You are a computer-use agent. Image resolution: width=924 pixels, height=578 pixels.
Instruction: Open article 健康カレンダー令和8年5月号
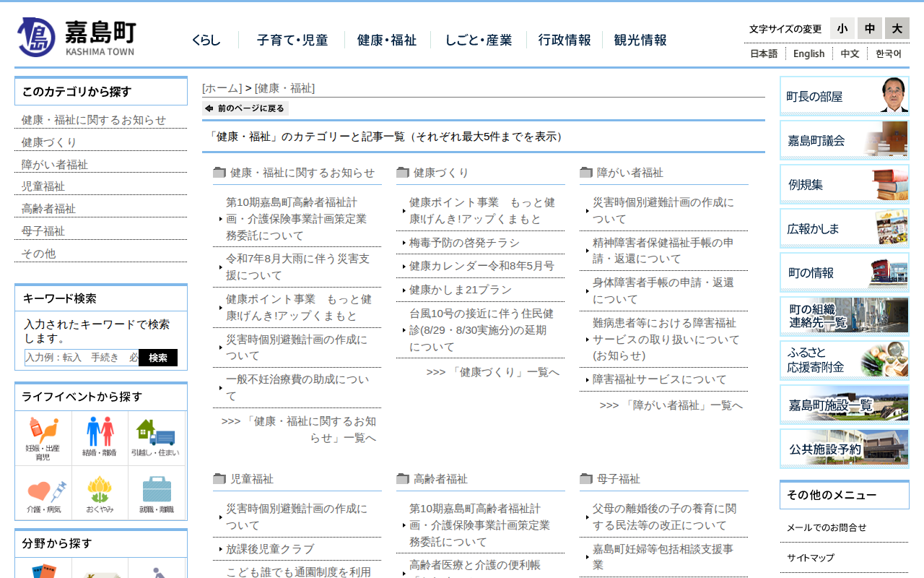(481, 266)
